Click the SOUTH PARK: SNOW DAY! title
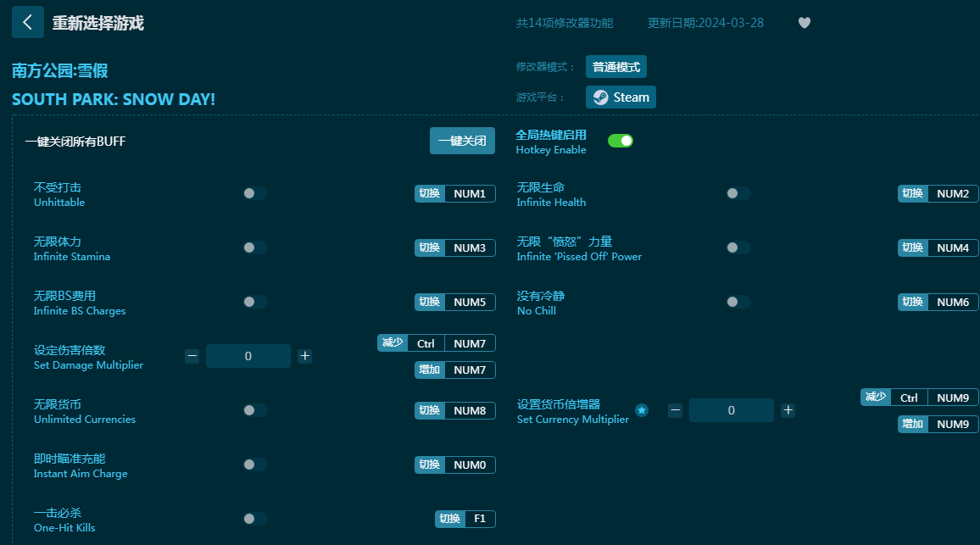Image resolution: width=980 pixels, height=545 pixels. click(x=114, y=99)
